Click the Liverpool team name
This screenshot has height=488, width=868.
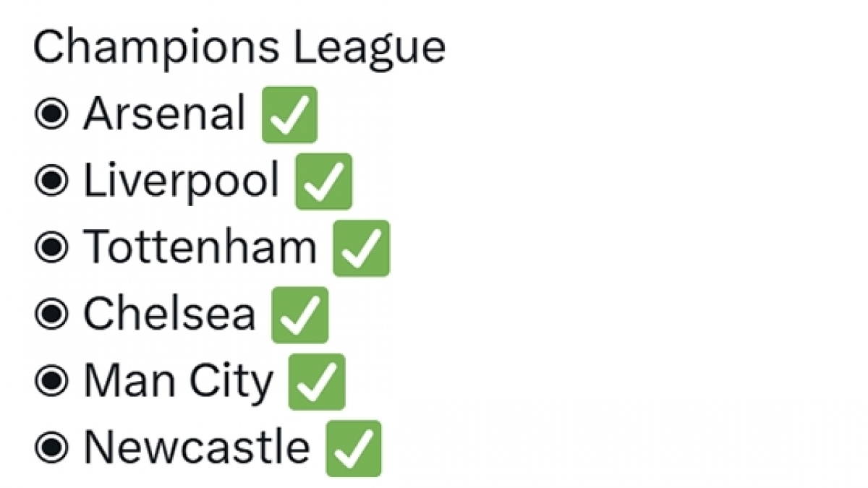181,181
